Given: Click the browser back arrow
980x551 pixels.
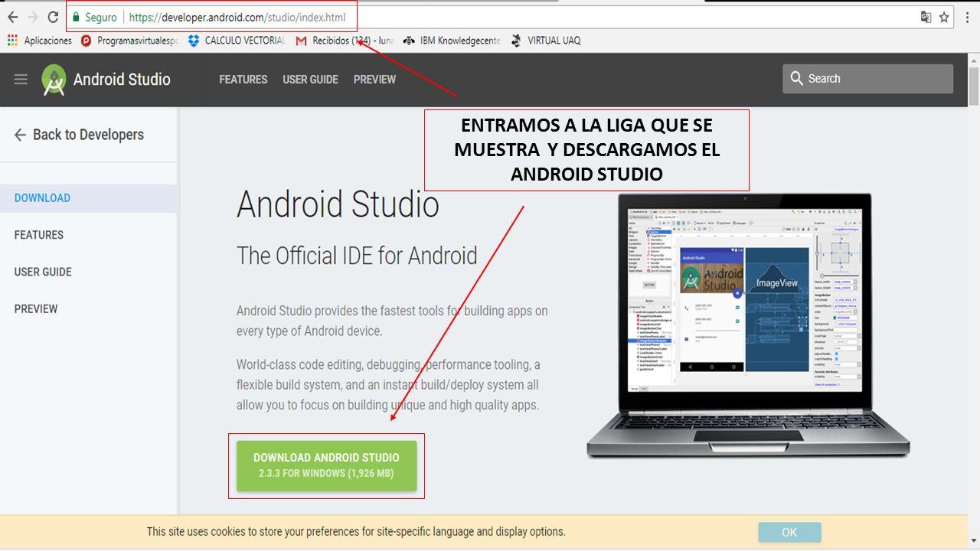Looking at the screenshot, I should coord(12,17).
